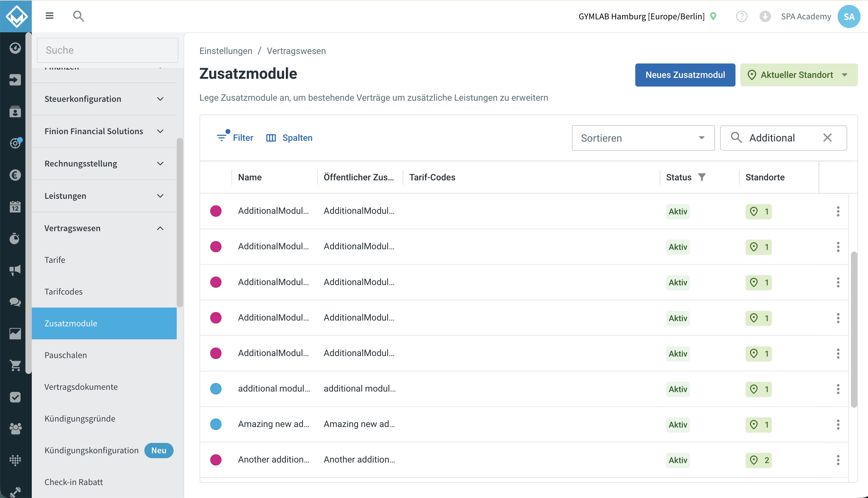Open Kündigungsgründe in the settings menu
Screen dimensions: 868x498
pos(104,419)
